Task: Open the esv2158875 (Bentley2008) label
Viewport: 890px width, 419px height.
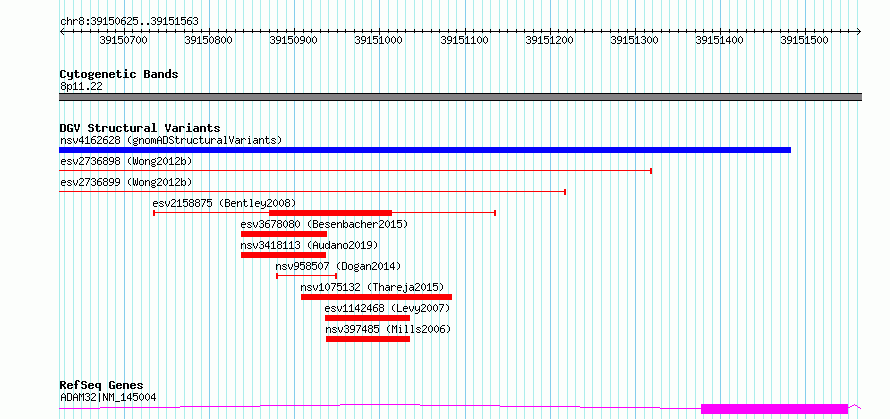Action: pyautogui.click(x=224, y=203)
